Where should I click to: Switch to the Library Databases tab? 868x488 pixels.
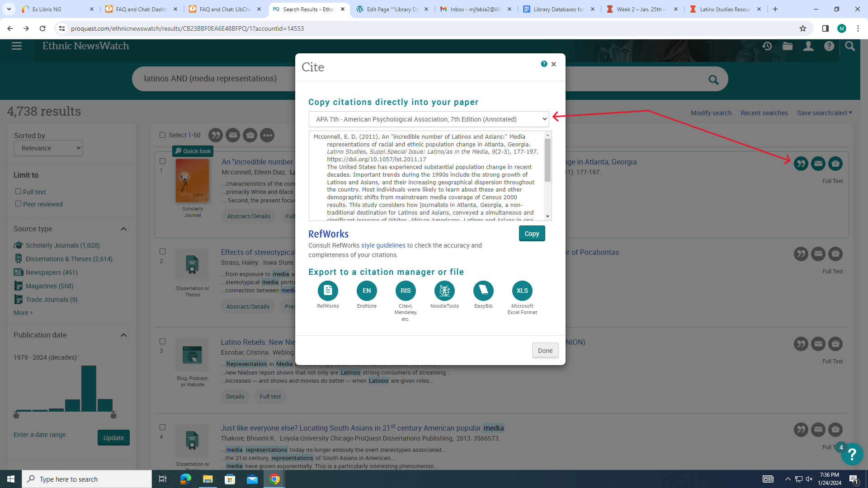[x=558, y=9]
